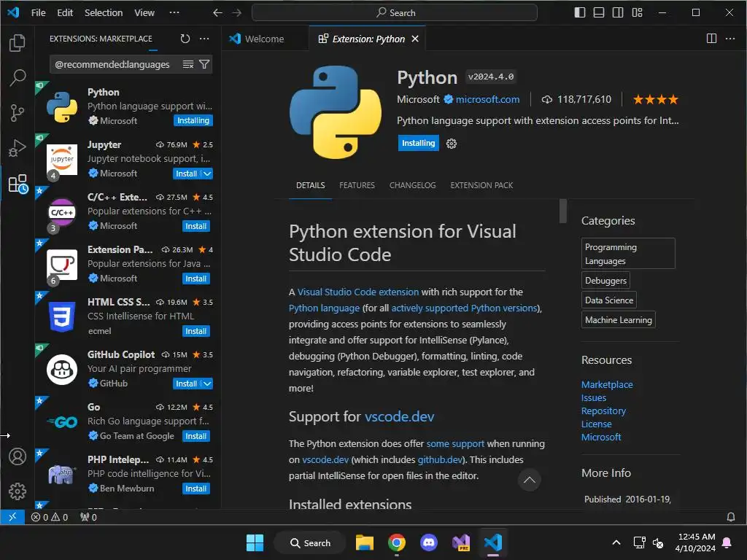
Task: Open Discord from taskbar
Action: point(429,542)
